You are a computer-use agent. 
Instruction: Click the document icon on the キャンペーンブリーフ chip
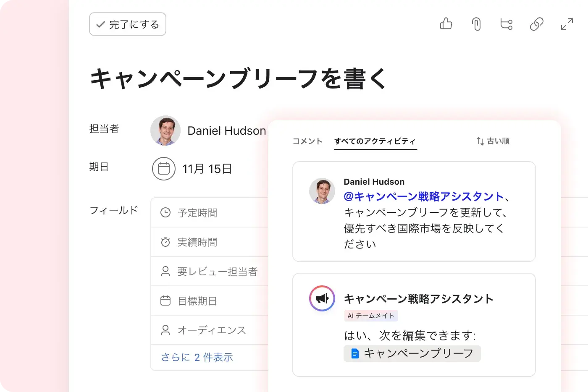(x=354, y=353)
